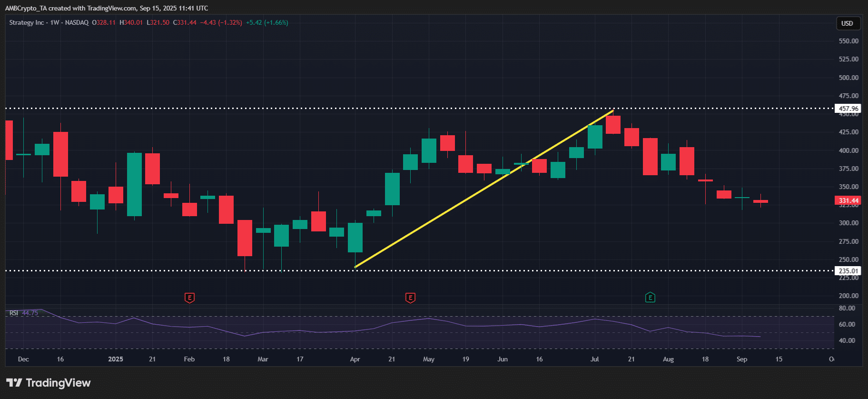Screen dimensions: 868x399
Task: Click the green earnings marker near Aug
Action: coord(650,298)
